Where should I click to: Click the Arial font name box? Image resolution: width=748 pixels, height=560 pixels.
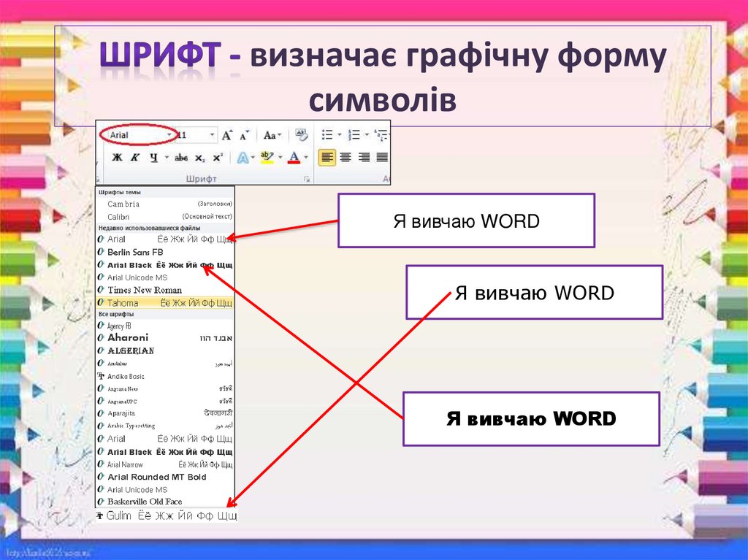point(136,135)
